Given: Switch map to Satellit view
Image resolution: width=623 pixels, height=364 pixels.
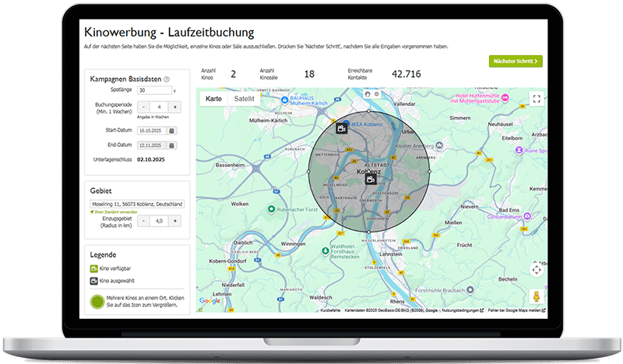Looking at the screenshot, I should point(244,99).
